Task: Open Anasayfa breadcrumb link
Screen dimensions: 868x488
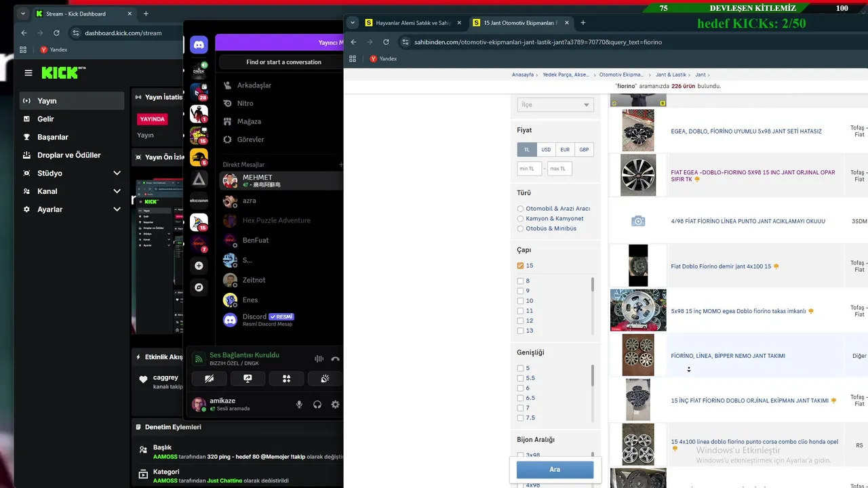Action: (523, 75)
